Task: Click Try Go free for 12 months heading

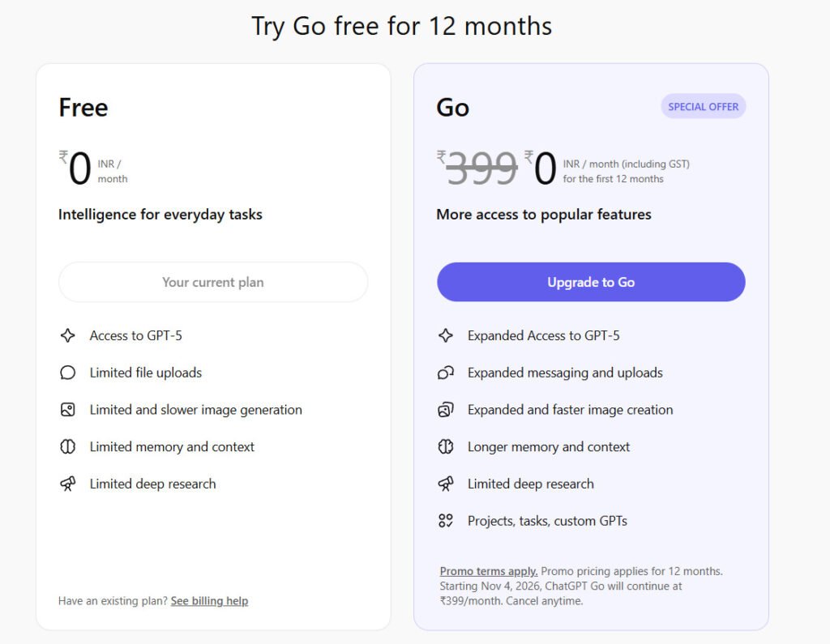Action: coord(402,26)
